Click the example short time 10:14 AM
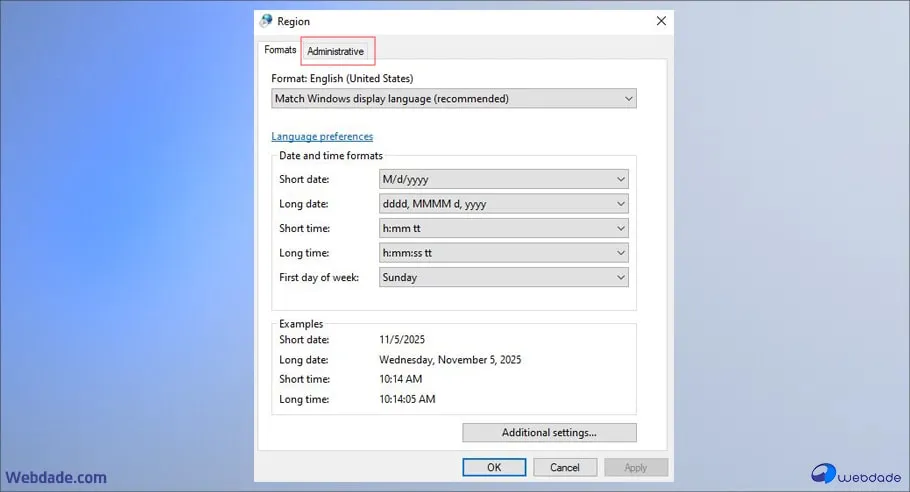Viewport: 910px width, 492px height. (401, 379)
